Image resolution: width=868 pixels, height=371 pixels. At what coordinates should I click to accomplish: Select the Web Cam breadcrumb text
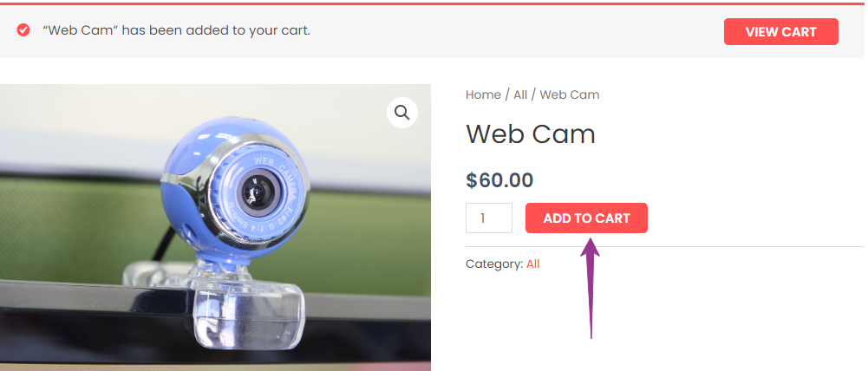pos(570,94)
